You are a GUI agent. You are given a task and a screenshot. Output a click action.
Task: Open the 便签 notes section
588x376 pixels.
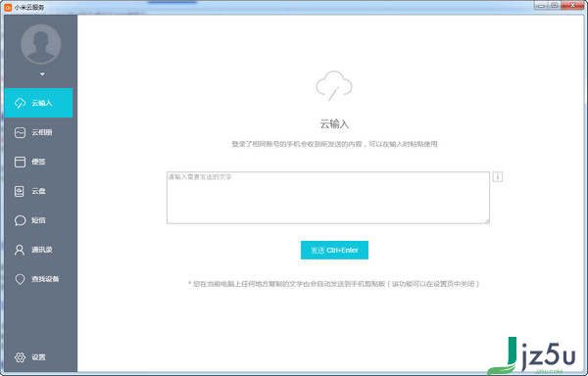click(x=38, y=162)
